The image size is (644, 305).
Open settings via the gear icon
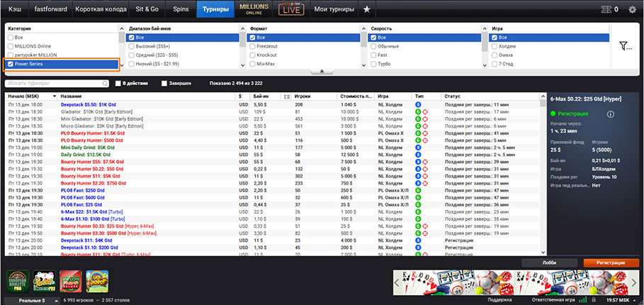633,9
